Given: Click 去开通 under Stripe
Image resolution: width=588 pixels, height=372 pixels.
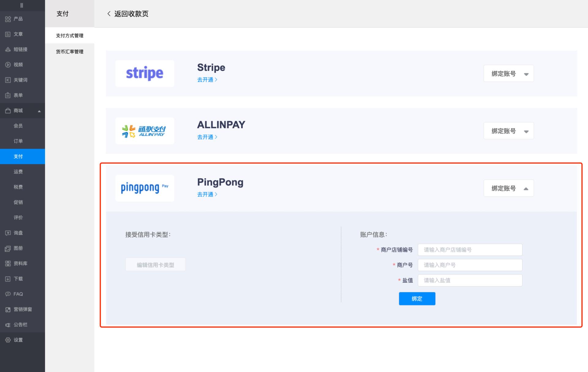Looking at the screenshot, I should point(207,80).
